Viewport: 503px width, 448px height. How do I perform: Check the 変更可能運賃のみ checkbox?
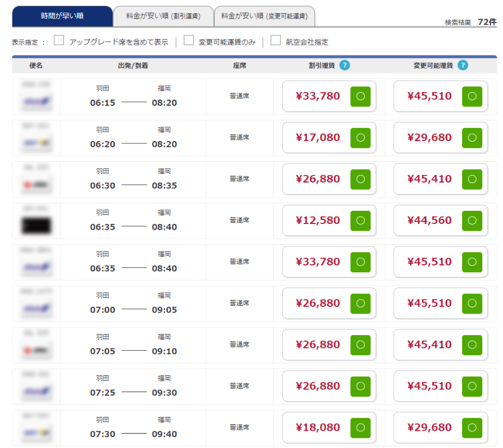point(188,40)
